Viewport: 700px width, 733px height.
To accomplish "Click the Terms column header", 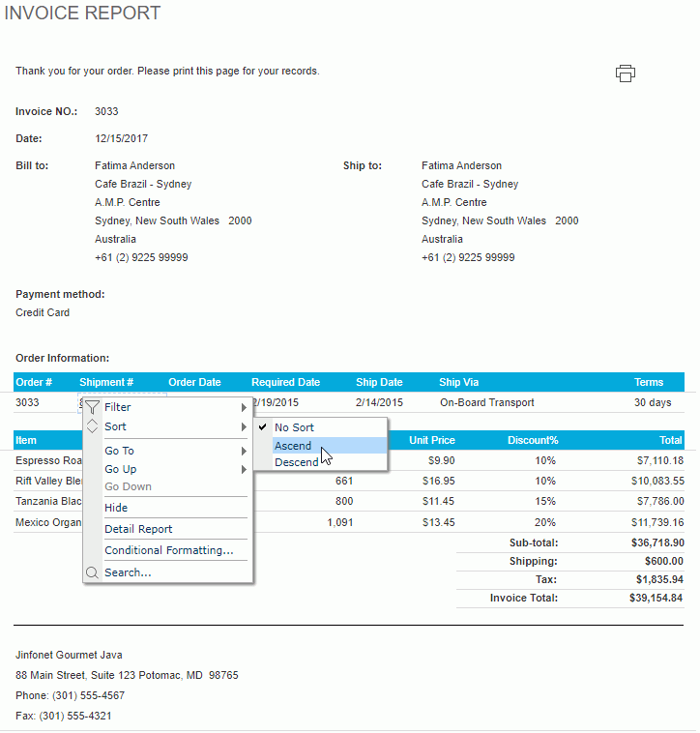I will 649,382.
